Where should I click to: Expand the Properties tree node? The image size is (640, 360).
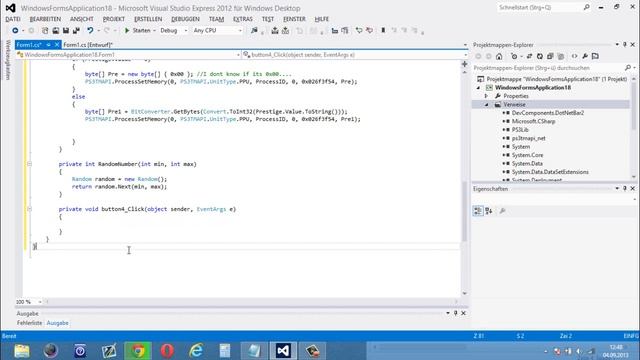click(x=486, y=96)
